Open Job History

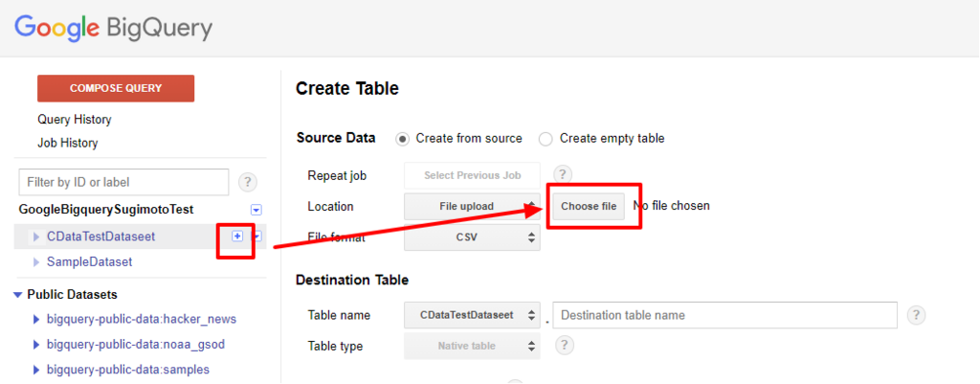tap(68, 144)
